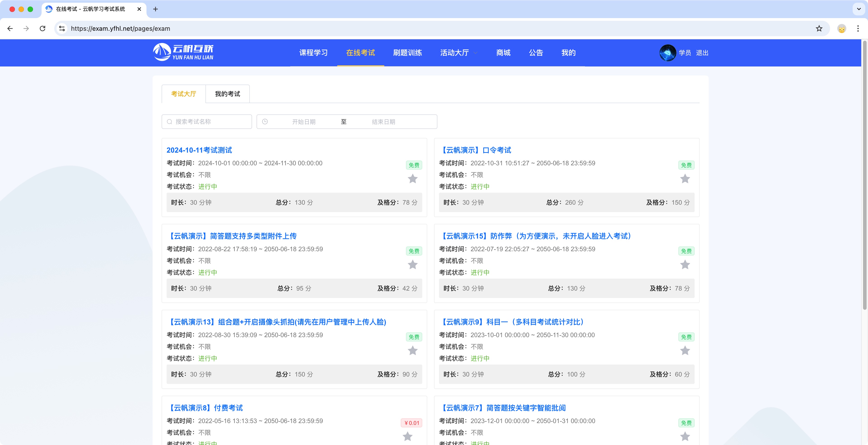Viewport: 868px width, 445px height.
Task: Click the 退出 logout link
Action: tap(702, 53)
